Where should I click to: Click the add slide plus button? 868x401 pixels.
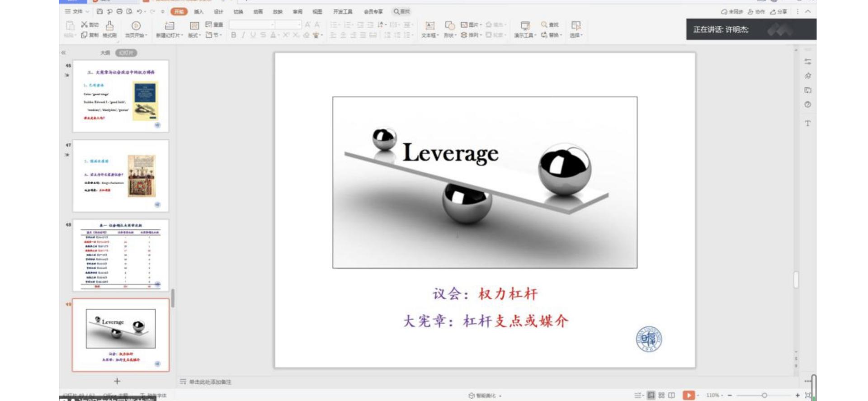(117, 381)
